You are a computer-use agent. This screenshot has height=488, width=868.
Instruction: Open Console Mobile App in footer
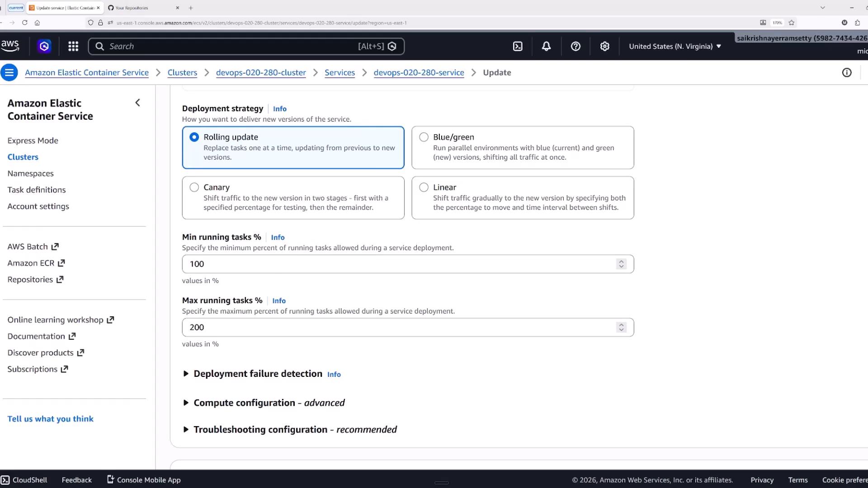(x=144, y=479)
